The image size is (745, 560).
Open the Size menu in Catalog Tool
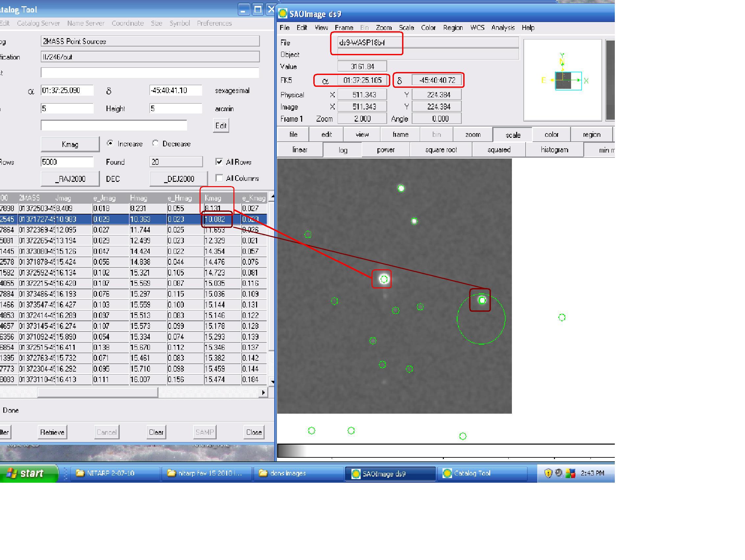(x=156, y=23)
